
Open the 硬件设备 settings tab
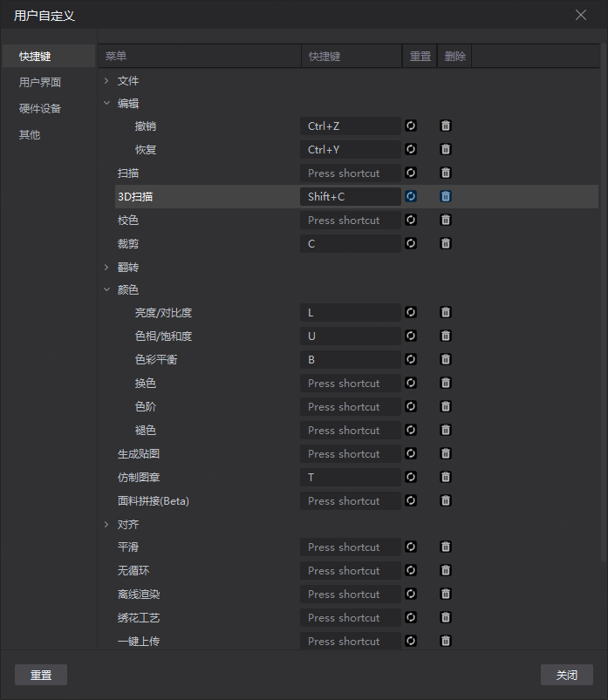(40, 109)
